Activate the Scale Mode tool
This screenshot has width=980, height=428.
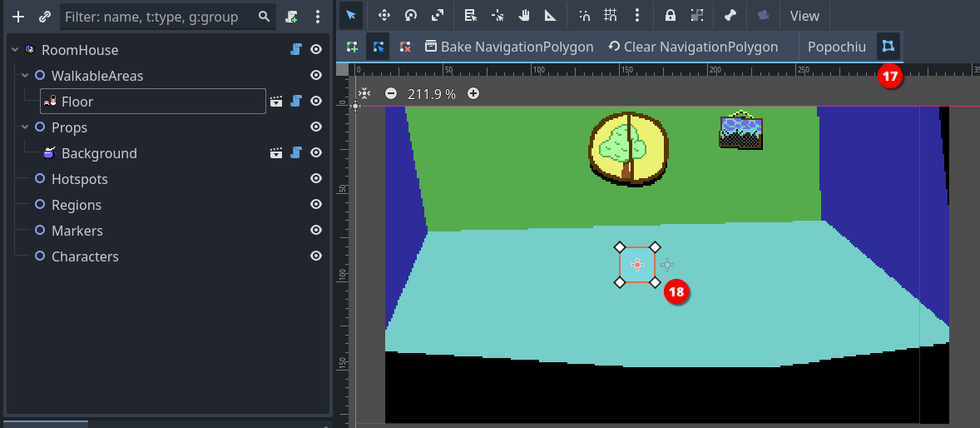tap(438, 16)
